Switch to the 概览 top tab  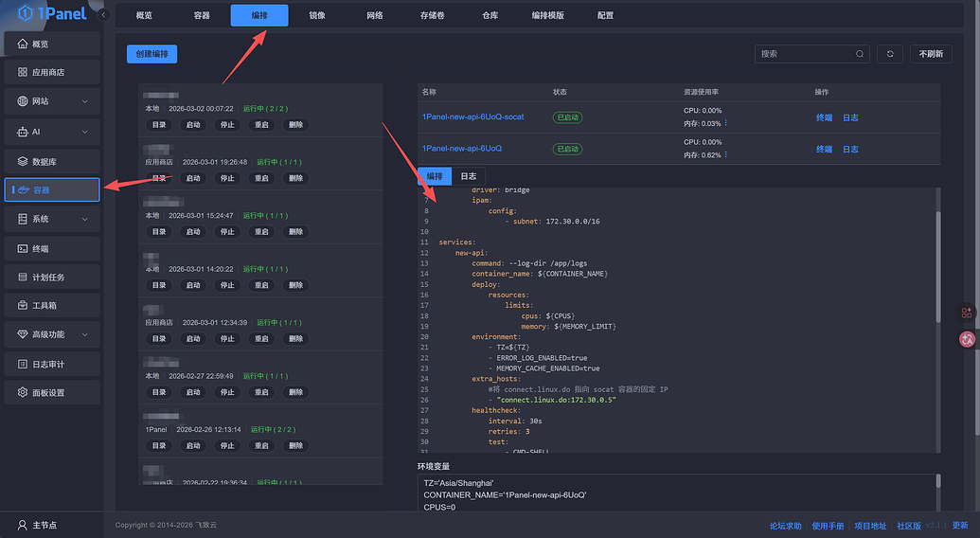[x=144, y=15]
